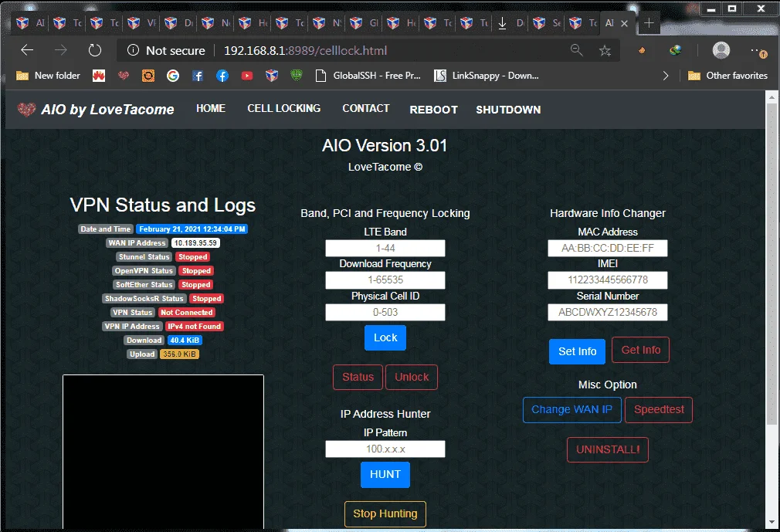The height and width of the screenshot is (532, 780).
Task: Open CELL LOCKING nav item
Action: pyautogui.click(x=284, y=108)
